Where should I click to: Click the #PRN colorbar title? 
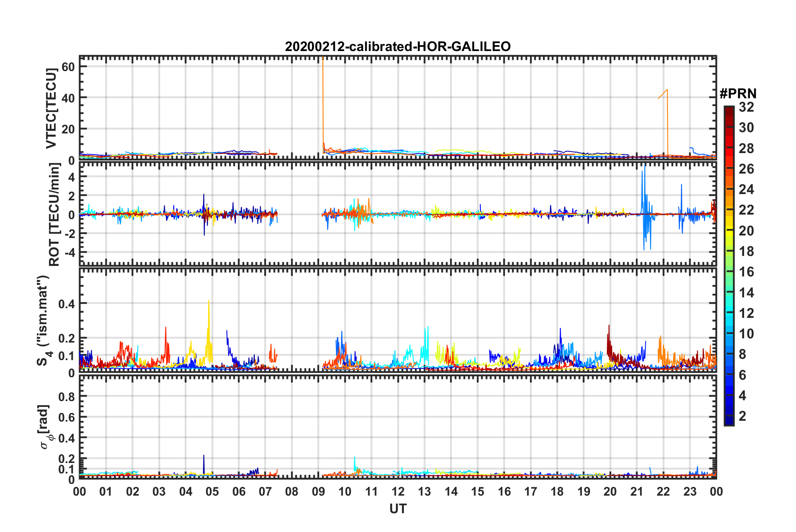(738, 93)
